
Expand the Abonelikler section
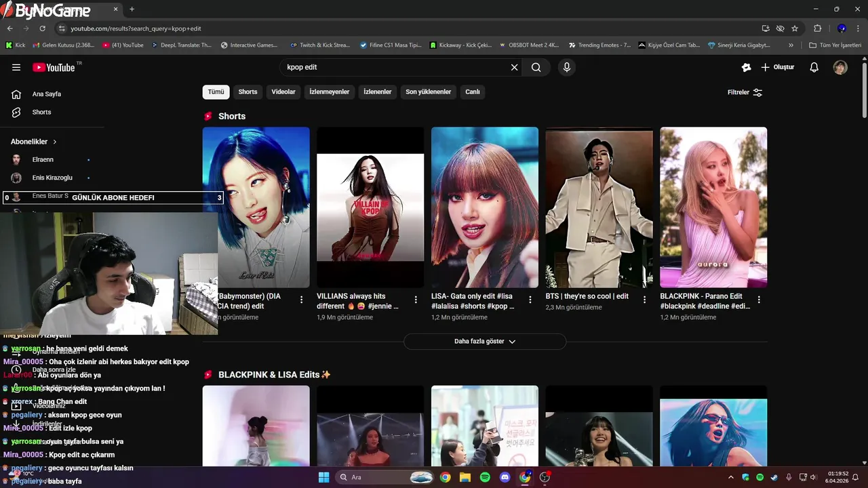click(34, 142)
